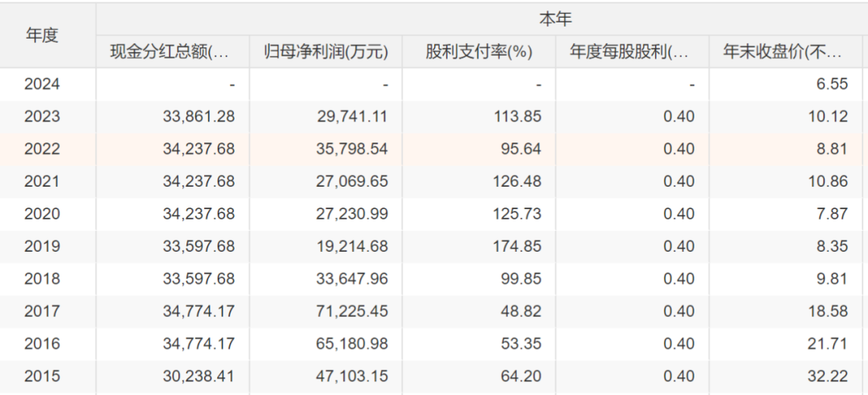This screenshot has height=395, width=868.
Task: Sort by 现金分红总额 column header
Action: (171, 52)
